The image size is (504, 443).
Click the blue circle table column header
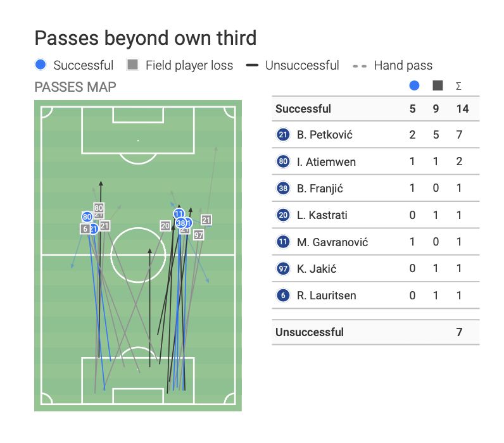pos(415,85)
